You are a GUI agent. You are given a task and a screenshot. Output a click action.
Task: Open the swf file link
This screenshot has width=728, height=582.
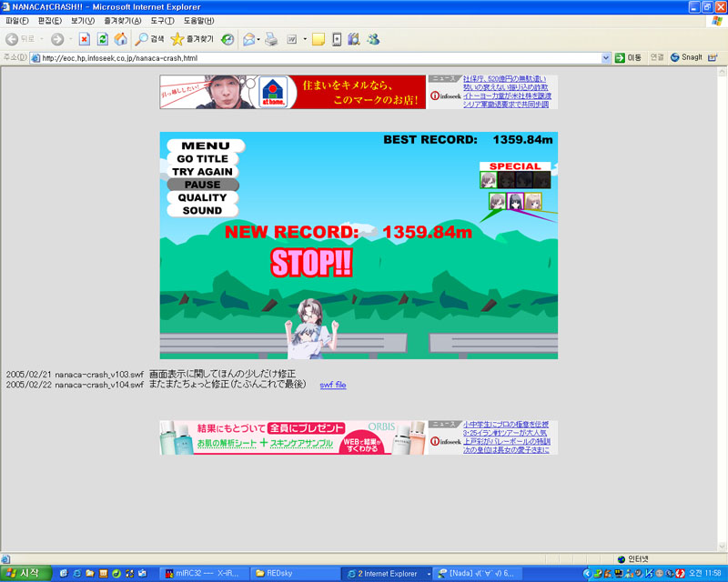[x=333, y=386]
